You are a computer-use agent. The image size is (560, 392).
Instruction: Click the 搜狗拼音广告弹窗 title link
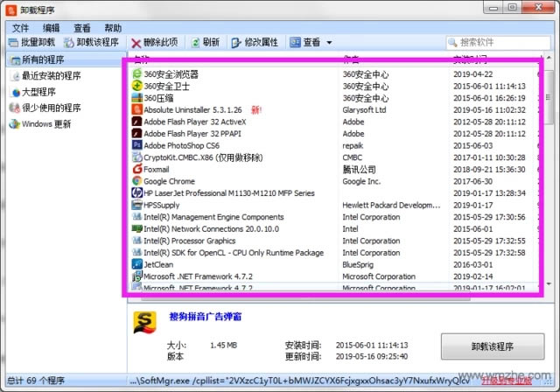tap(206, 317)
